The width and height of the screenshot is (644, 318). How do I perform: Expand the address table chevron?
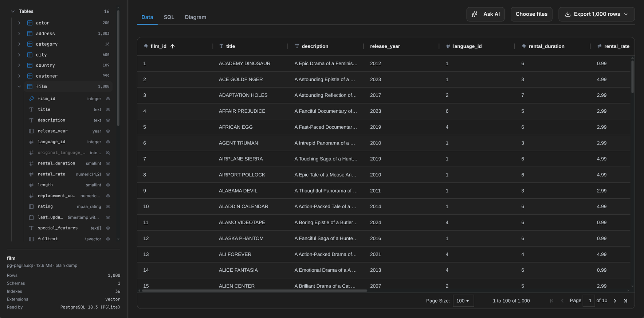19,34
